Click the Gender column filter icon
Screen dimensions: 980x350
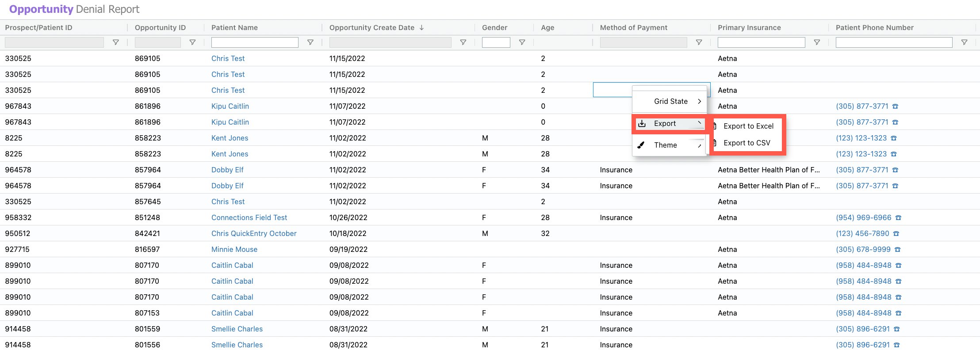[x=522, y=42]
